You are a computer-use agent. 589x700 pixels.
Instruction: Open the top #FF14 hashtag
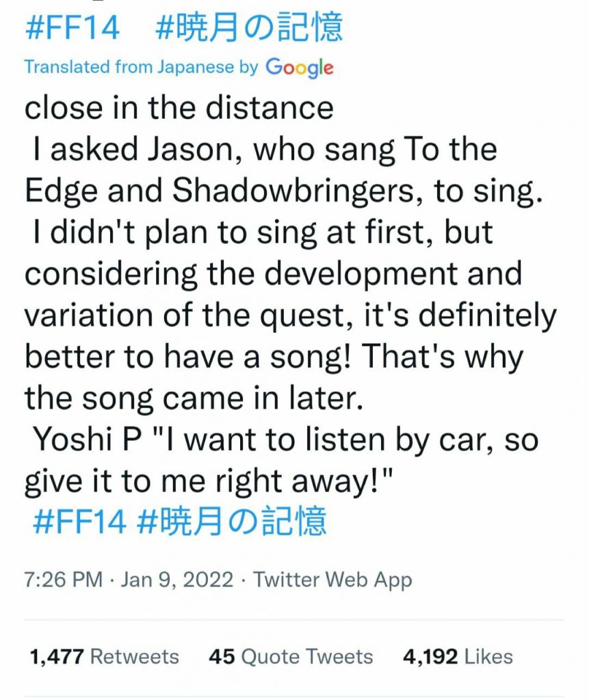(x=72, y=29)
